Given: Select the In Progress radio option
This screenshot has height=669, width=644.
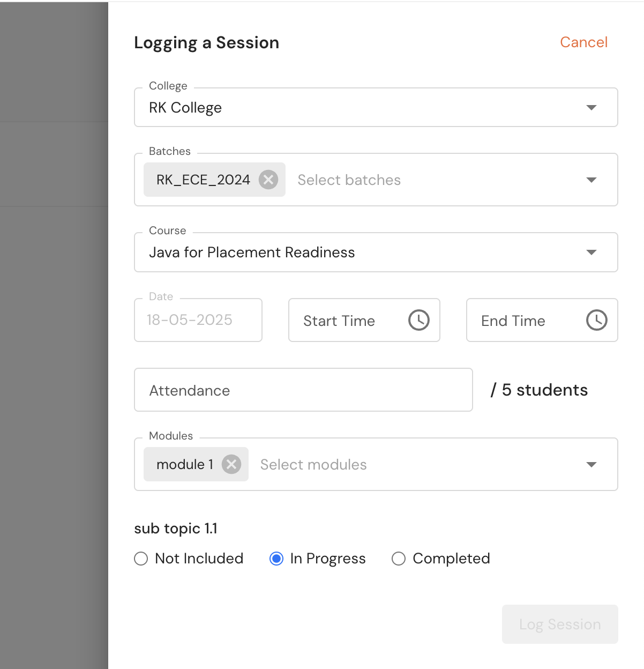Looking at the screenshot, I should pos(276,559).
